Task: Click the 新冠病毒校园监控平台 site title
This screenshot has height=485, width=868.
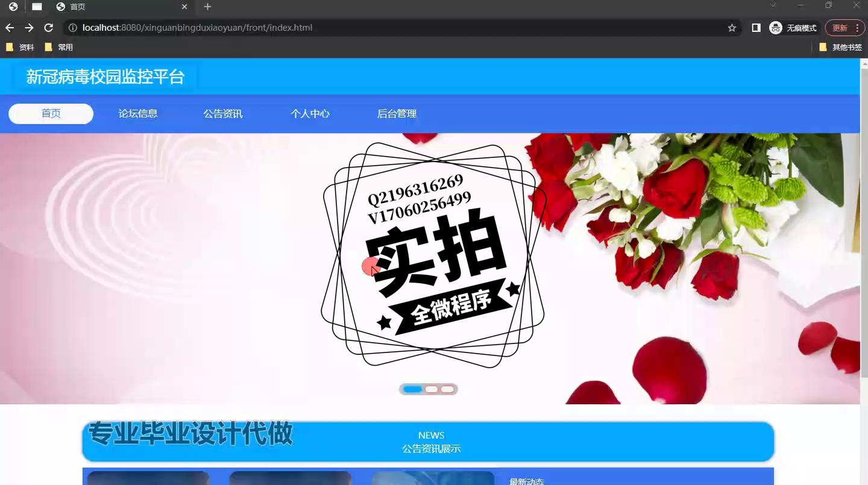Action: [x=105, y=77]
